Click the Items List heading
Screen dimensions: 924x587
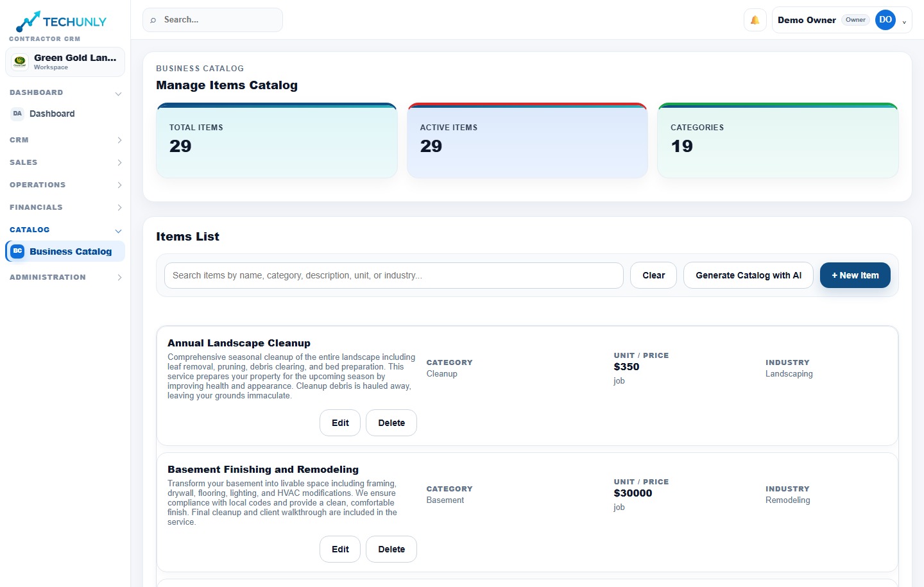pos(187,237)
